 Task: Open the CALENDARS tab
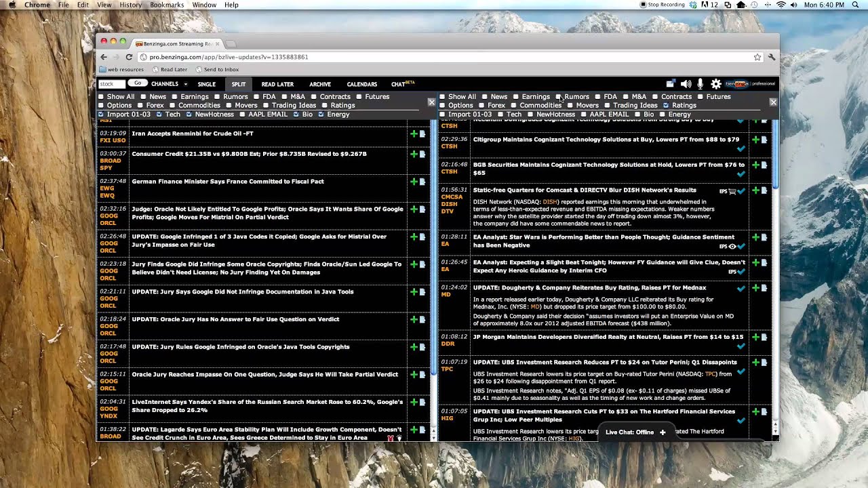pos(362,84)
